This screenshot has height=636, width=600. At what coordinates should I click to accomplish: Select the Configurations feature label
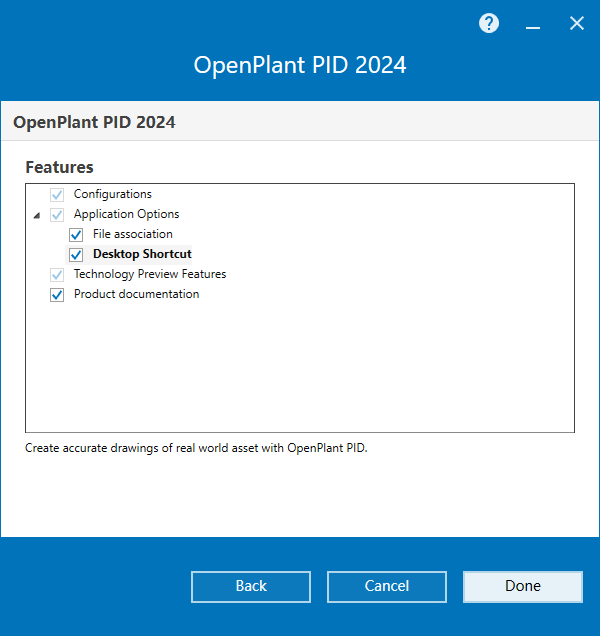click(112, 194)
